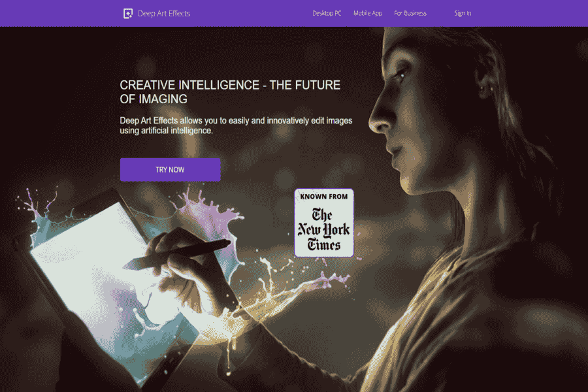Go to the Mobile App page
588x392 pixels.
pos(367,13)
